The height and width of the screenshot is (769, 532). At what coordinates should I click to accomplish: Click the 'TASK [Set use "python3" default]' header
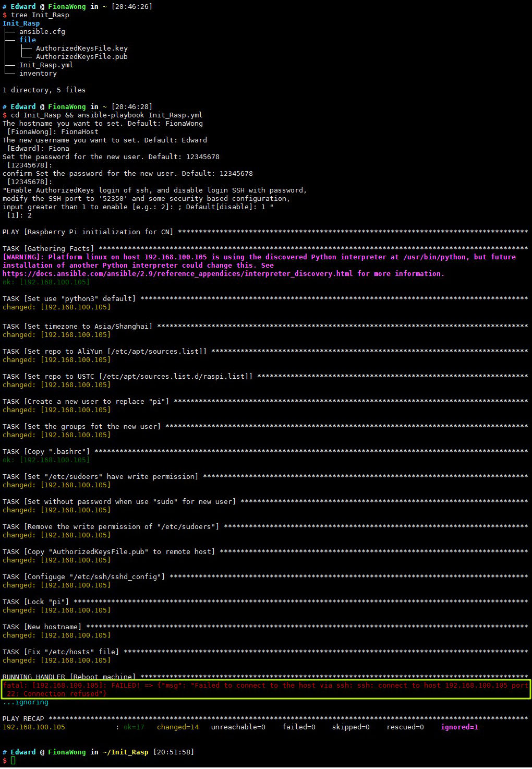click(265, 299)
